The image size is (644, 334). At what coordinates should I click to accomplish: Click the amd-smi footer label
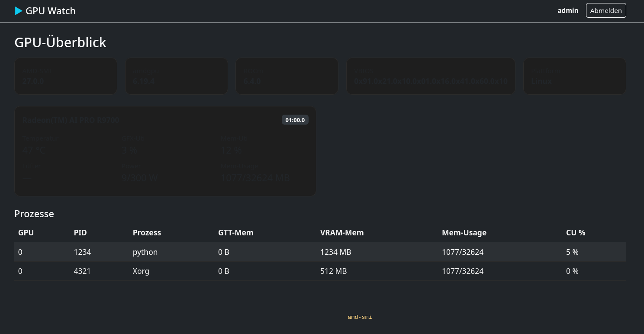point(360,317)
